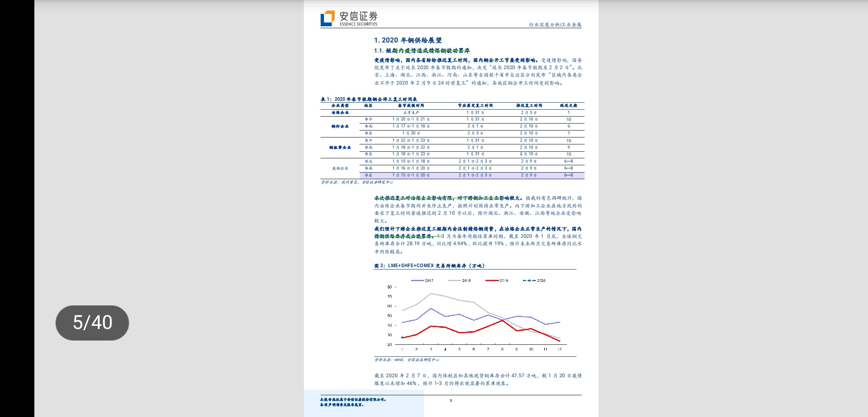Image resolution: width=868 pixels, height=417 pixels.
Task: Click the 2018 gray legend marker
Action: pyautogui.click(x=455, y=281)
